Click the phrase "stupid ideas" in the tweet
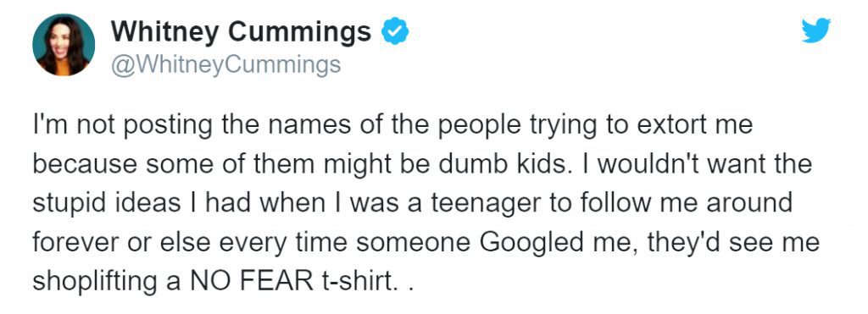Screen dimensions: 868x314 (x=106, y=205)
